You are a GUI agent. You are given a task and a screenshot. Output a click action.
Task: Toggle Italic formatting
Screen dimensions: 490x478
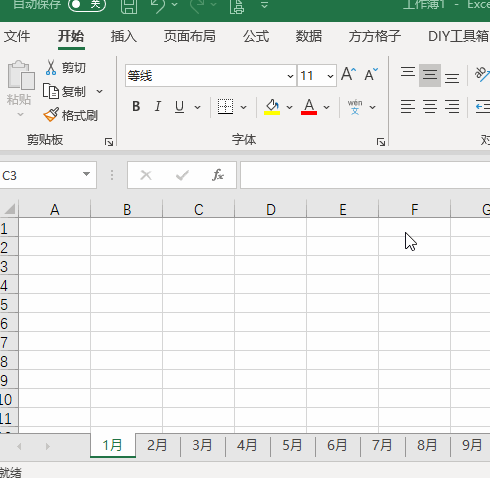pos(158,107)
